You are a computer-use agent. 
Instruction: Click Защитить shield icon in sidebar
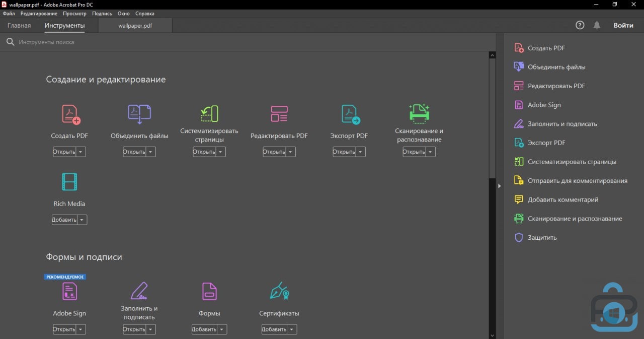pyautogui.click(x=519, y=237)
